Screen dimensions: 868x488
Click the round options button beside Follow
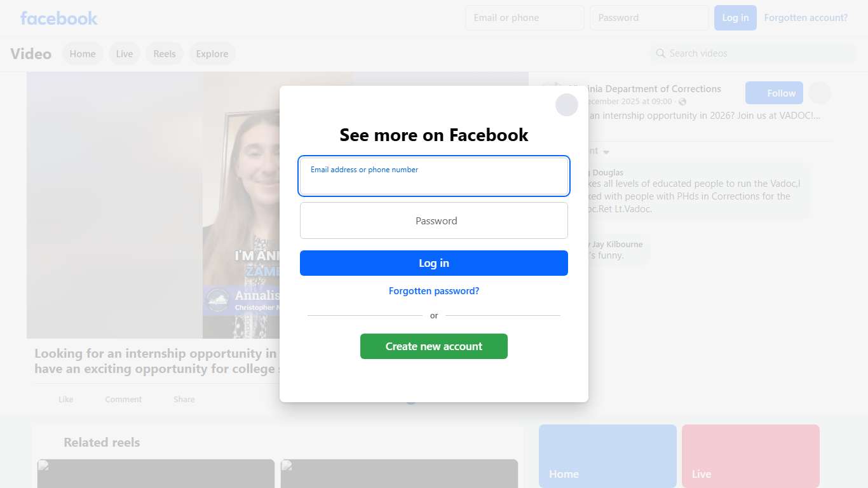tap(819, 93)
